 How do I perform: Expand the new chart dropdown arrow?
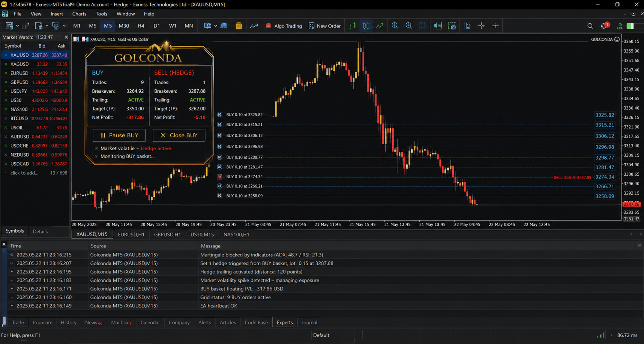[x=17, y=26]
